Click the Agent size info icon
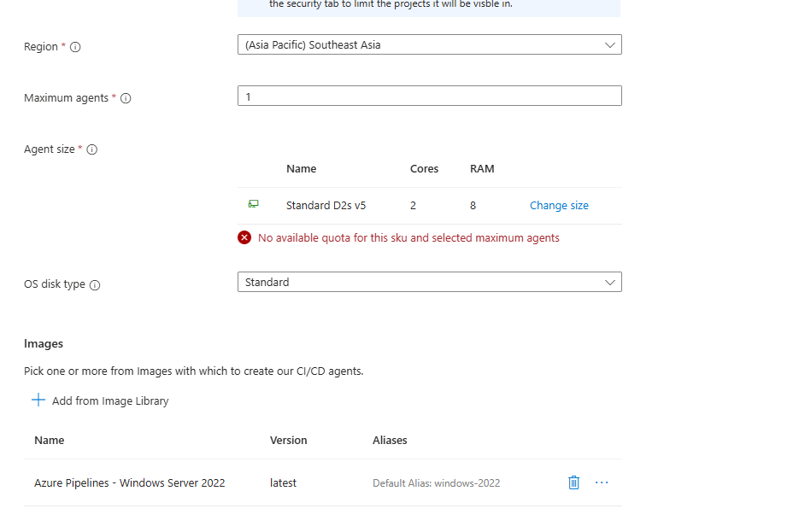This screenshot has width=805, height=532. (x=92, y=149)
